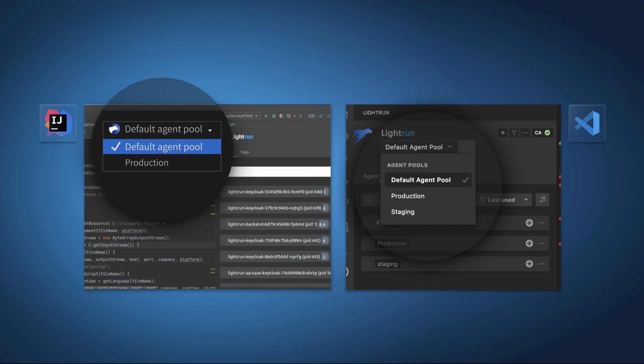This screenshot has height=364, width=644.
Task: Click the LIGHTRUN panel title in VS Code
Action: point(376,113)
